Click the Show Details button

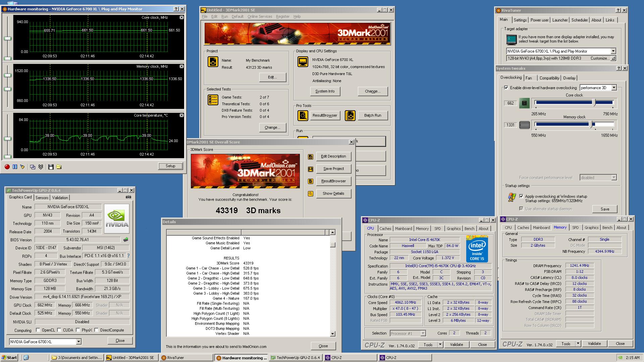point(333,193)
